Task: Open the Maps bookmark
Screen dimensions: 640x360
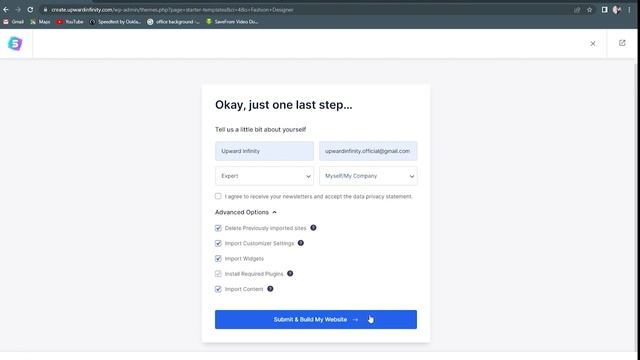Action: tap(40, 22)
